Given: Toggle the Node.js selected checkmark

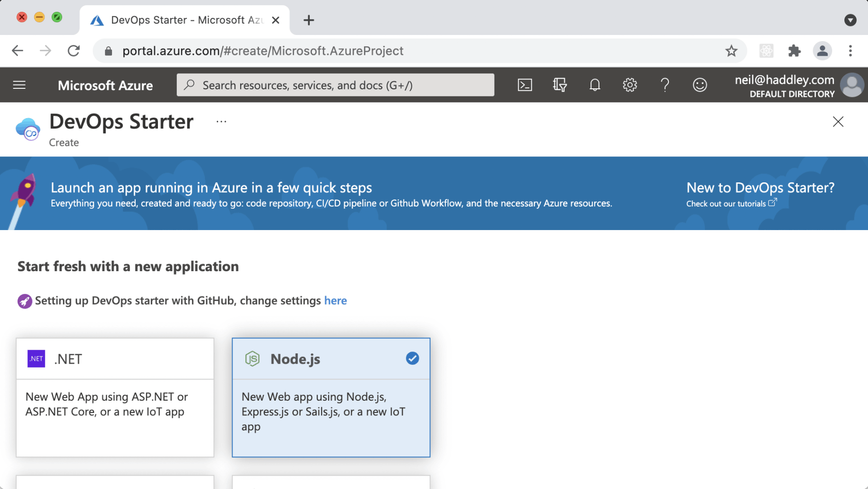Looking at the screenshot, I should click(412, 359).
